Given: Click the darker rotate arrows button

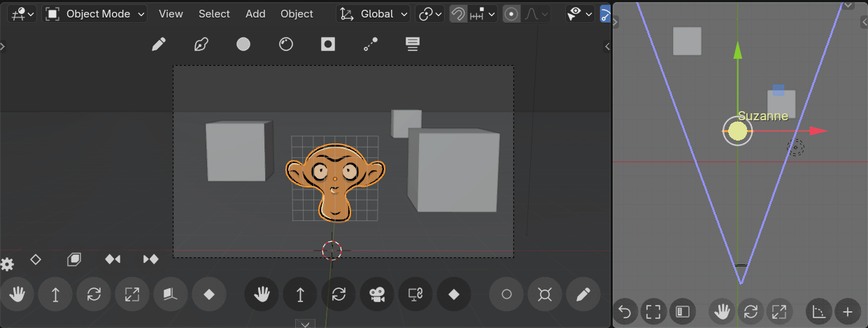Looking at the screenshot, I should point(339,294).
